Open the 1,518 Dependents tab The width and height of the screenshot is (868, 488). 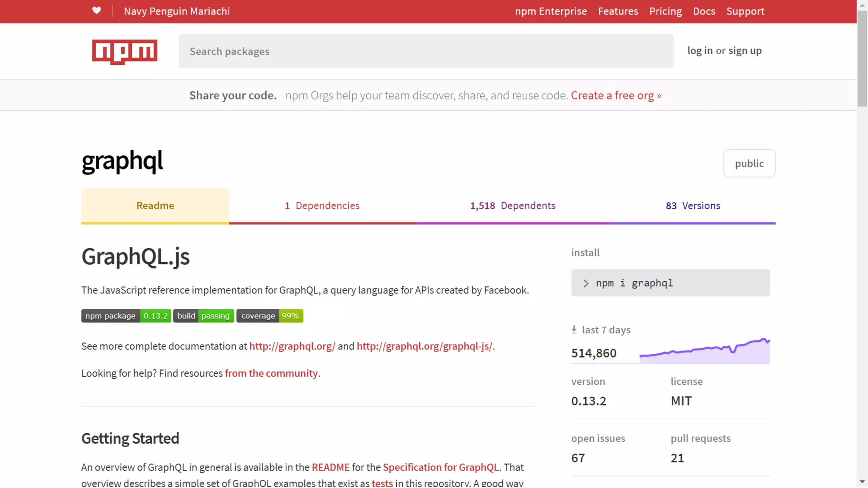512,206
